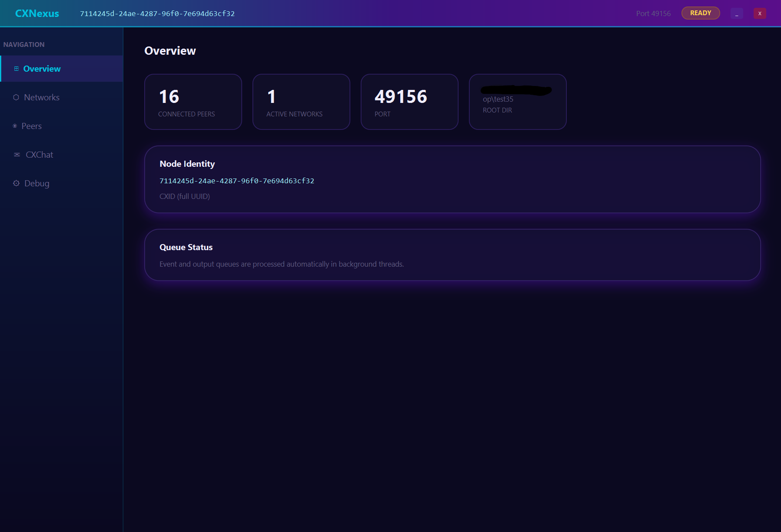Click the CXChat envelope icon
The height and width of the screenshot is (532, 781).
click(x=17, y=155)
